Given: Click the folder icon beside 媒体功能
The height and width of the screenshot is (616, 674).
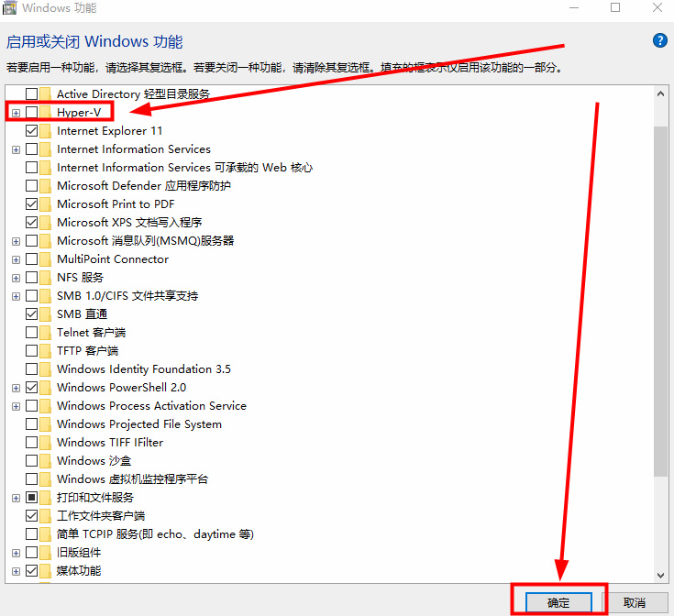Looking at the screenshot, I should click(x=46, y=571).
